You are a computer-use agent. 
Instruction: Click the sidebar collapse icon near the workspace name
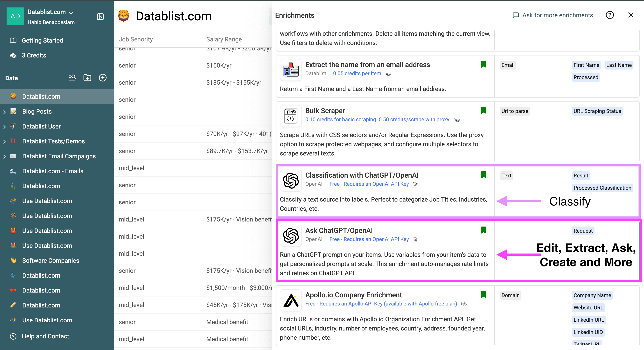[100, 16]
